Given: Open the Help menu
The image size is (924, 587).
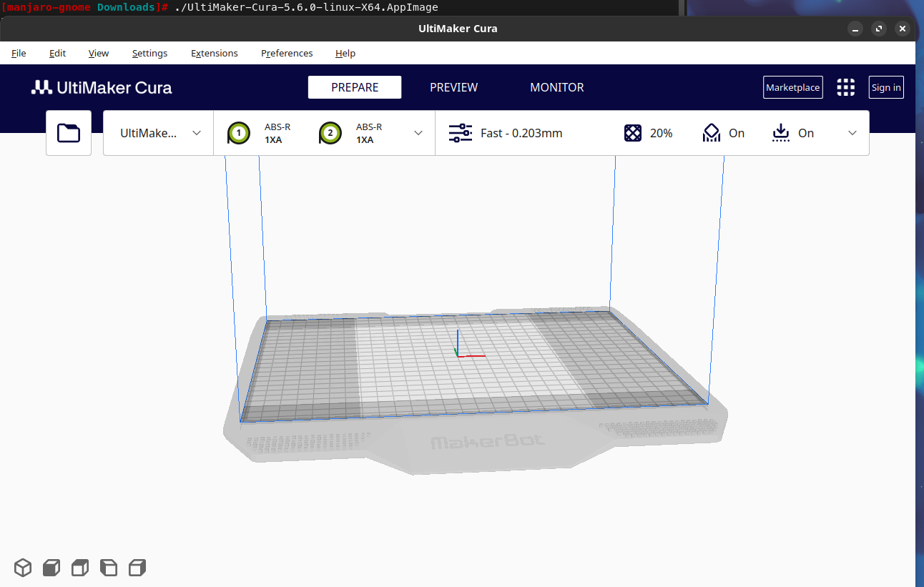Looking at the screenshot, I should coord(345,53).
